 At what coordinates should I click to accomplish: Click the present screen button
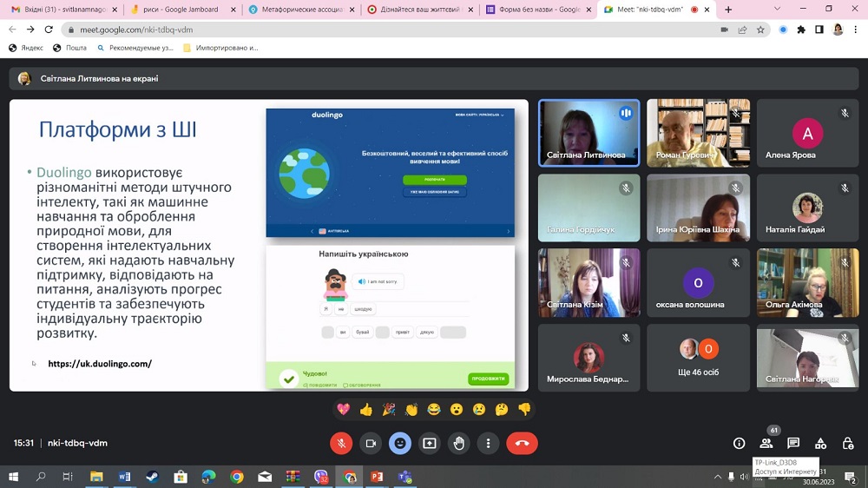430,443
